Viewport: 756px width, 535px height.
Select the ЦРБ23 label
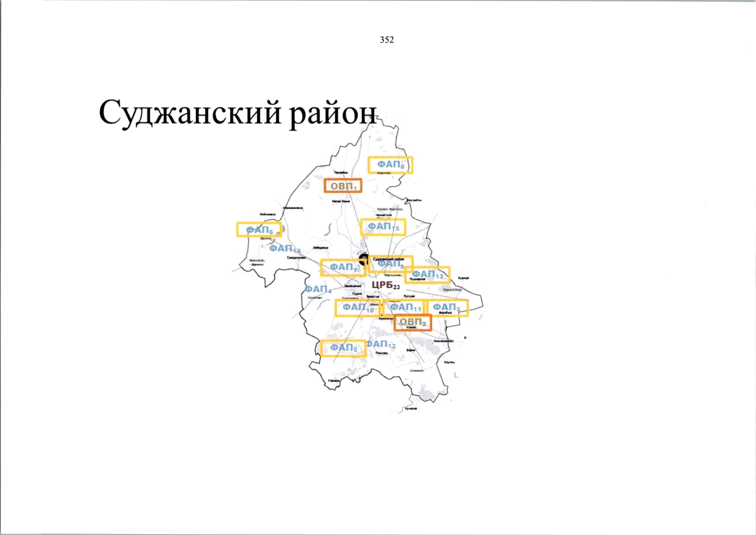(386, 285)
